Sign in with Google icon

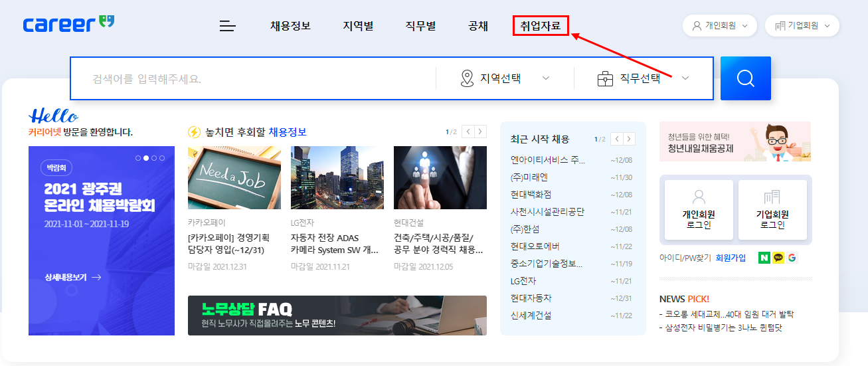tap(792, 258)
